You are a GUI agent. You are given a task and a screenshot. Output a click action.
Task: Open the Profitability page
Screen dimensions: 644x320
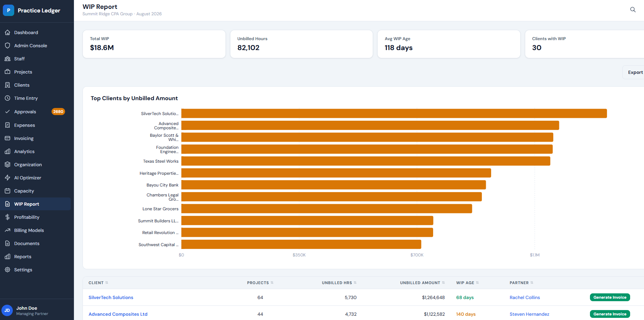click(36, 217)
